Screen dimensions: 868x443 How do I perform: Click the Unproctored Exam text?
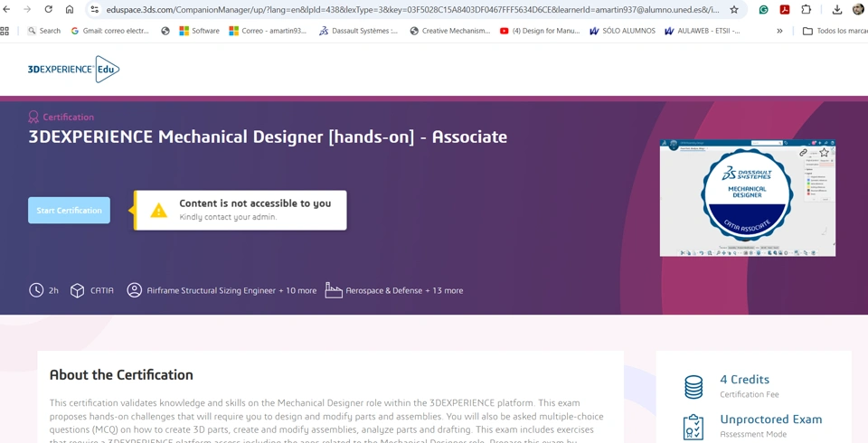(771, 419)
